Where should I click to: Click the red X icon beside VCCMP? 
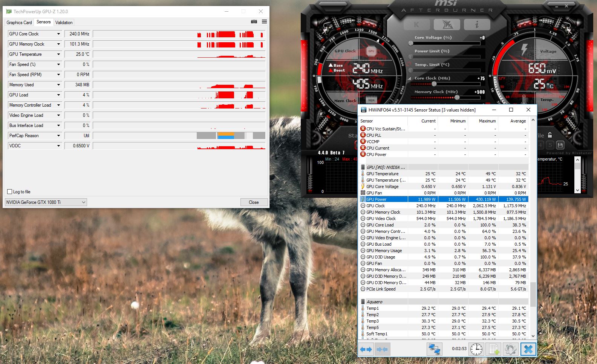363,141
